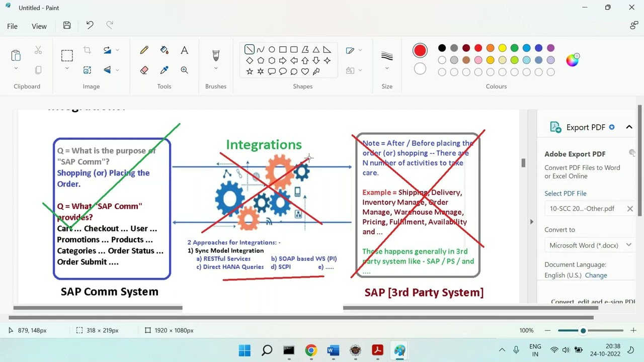This screenshot has height=362, width=644.
Task: Click the Resize and skew icon
Action: [87, 70]
